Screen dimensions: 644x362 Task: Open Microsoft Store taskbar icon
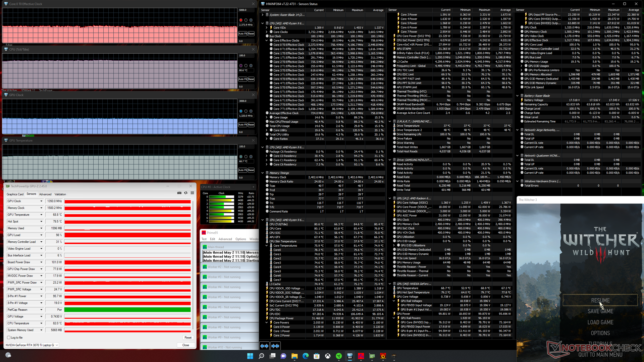point(317,356)
